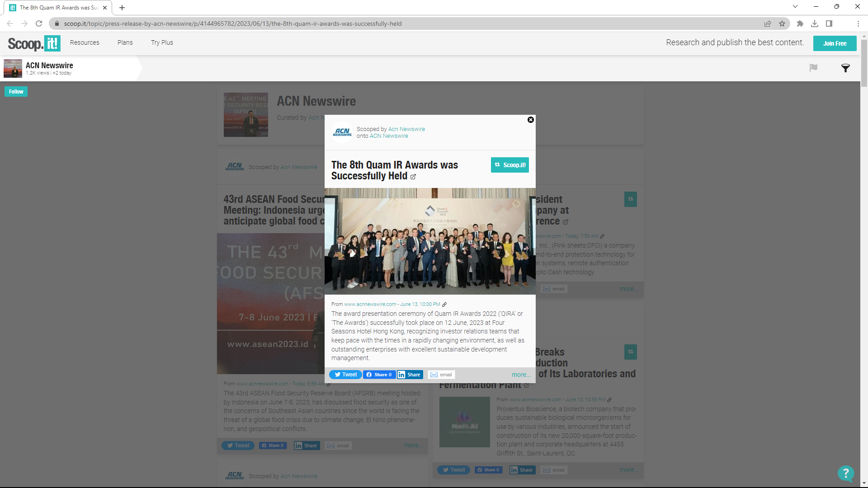
Task: Go back in browser history
Action: 10,23
